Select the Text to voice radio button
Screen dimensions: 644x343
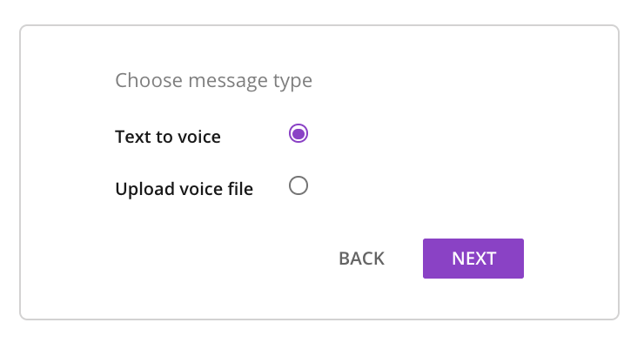click(299, 133)
